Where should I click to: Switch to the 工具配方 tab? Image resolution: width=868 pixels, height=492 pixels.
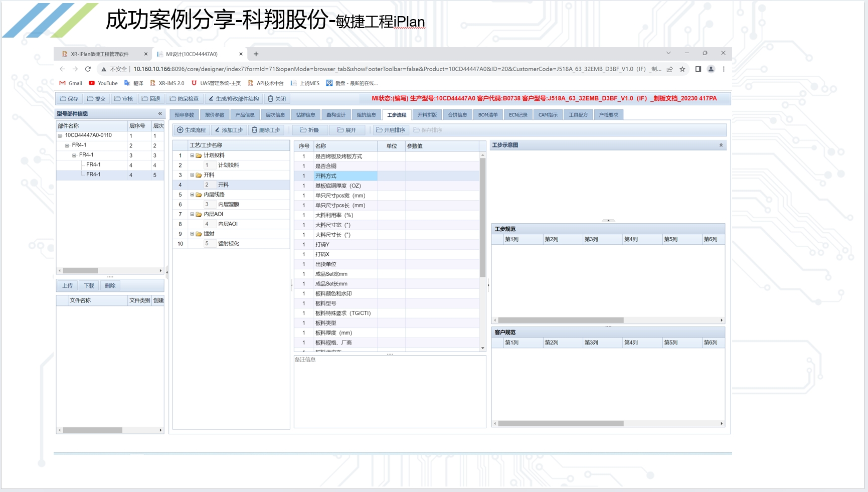pos(578,115)
